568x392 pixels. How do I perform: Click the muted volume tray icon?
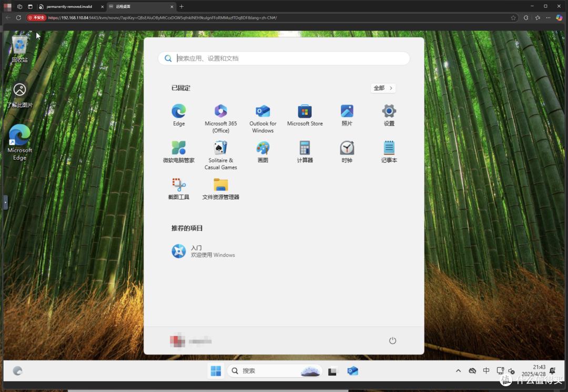point(511,371)
